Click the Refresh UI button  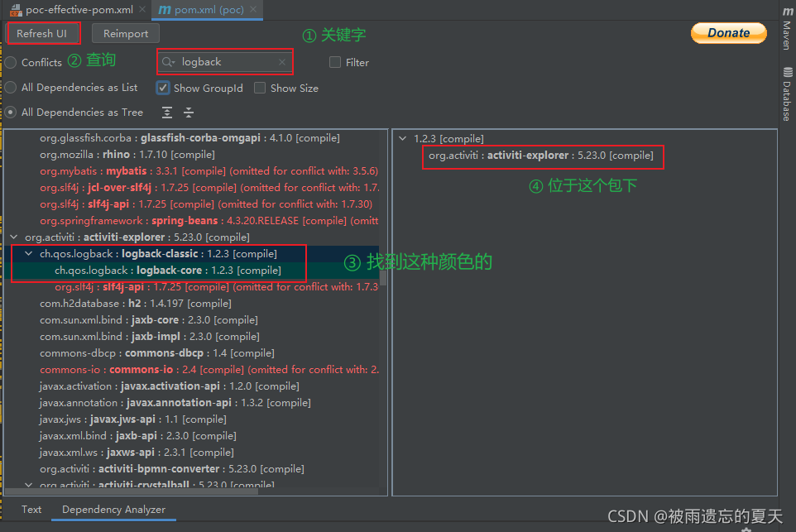point(43,33)
